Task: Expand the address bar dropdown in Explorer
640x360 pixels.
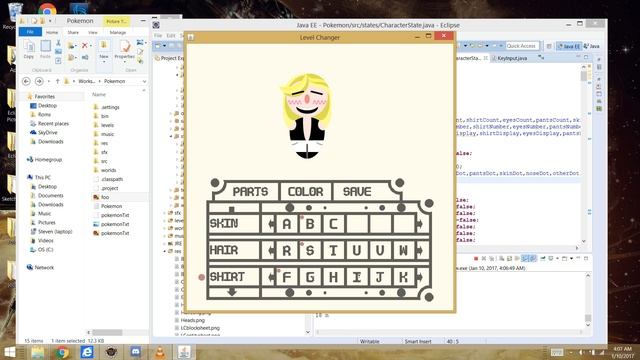Action: [x=144, y=82]
